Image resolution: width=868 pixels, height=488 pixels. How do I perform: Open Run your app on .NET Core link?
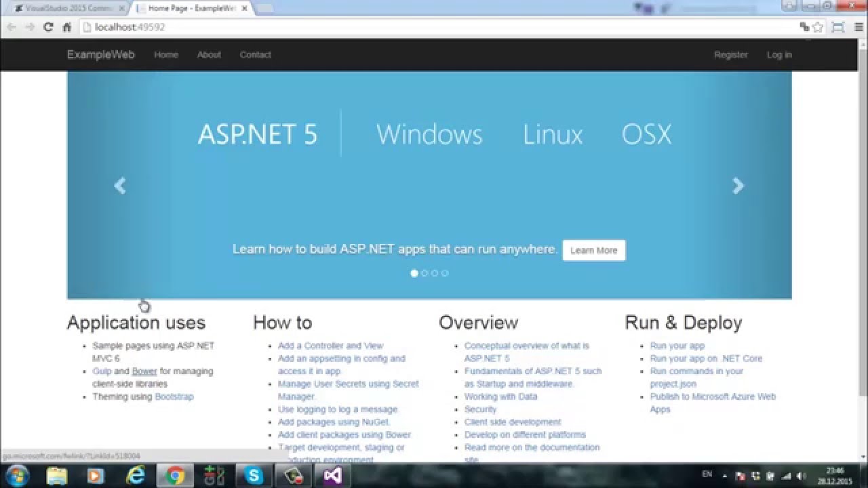[706, 359]
